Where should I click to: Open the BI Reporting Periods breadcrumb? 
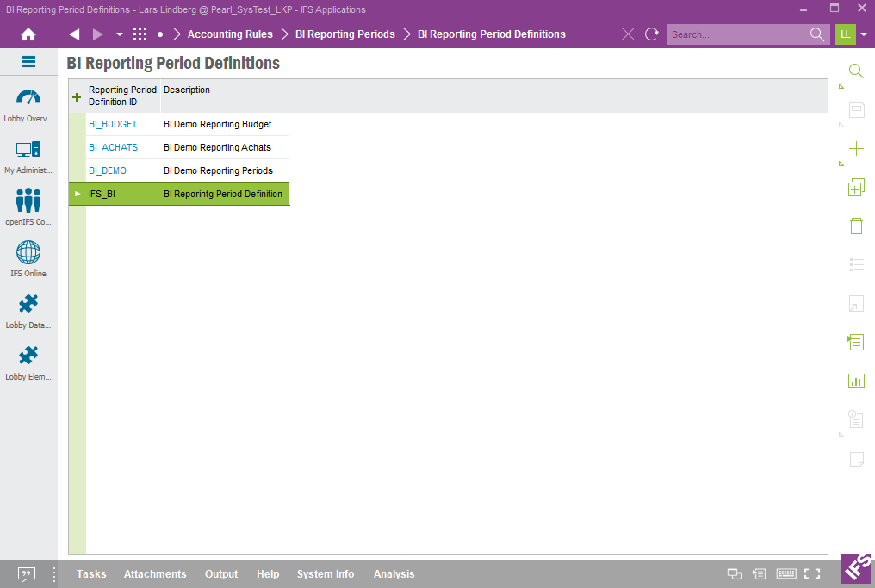tap(344, 34)
